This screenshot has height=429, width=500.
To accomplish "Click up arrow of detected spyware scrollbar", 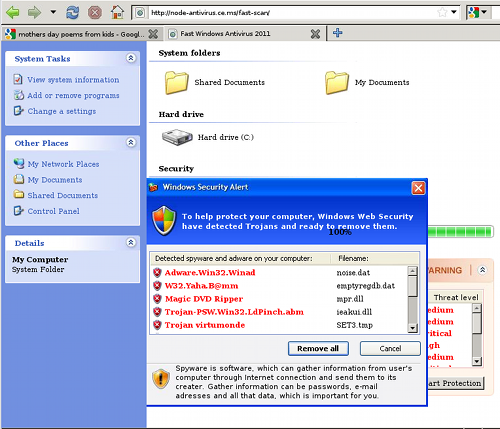I will pos(413,271).
